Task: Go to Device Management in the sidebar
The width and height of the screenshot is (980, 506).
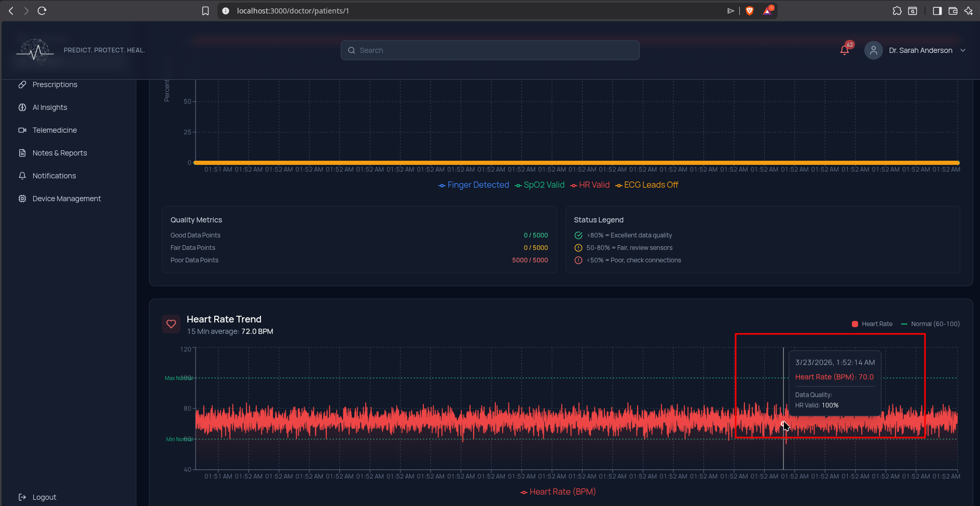Action: 66,199
